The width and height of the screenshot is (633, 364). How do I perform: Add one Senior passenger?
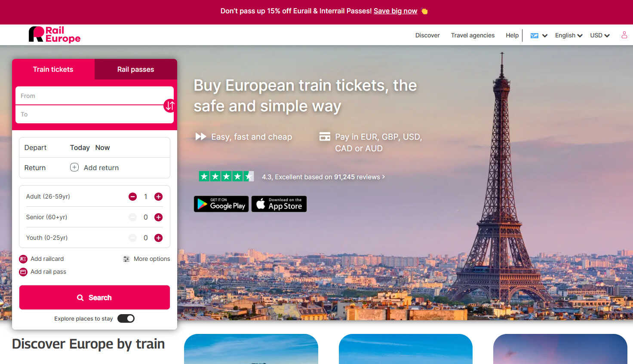pos(158,217)
